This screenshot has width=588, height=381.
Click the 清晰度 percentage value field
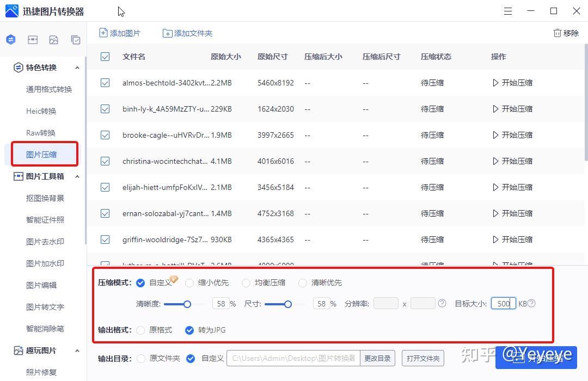(221, 303)
